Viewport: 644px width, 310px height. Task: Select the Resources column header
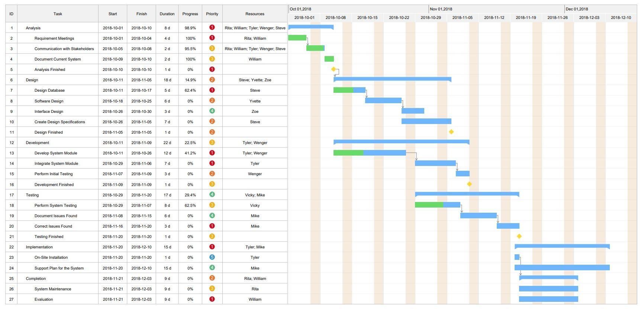point(255,14)
